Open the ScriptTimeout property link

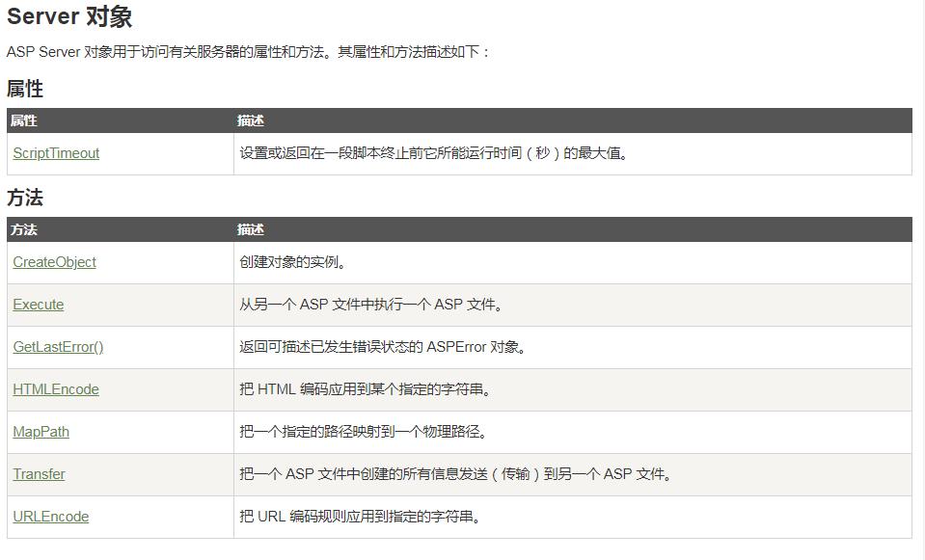56,153
